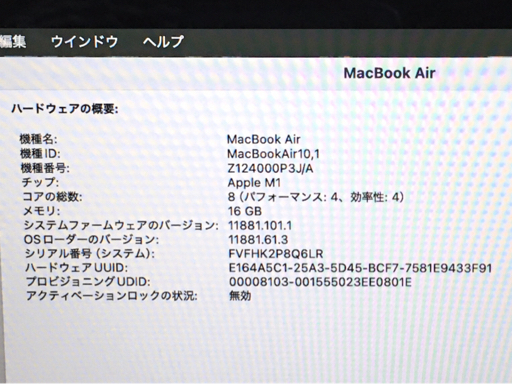Open the ヘルプ menu
This screenshot has height=384, width=512.
[x=163, y=42]
